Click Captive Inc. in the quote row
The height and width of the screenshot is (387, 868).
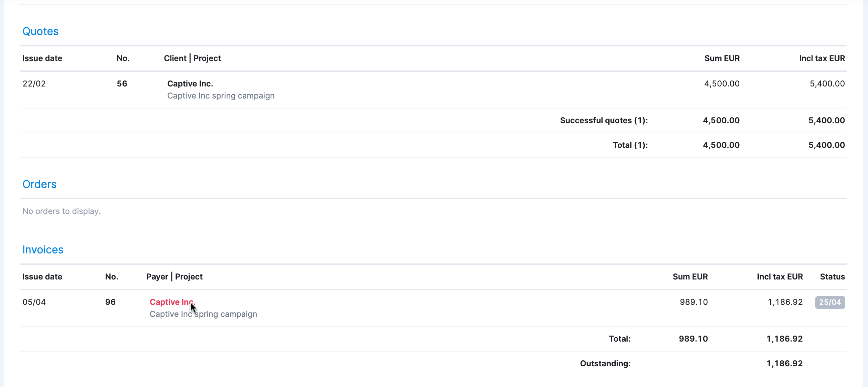pyautogui.click(x=190, y=83)
